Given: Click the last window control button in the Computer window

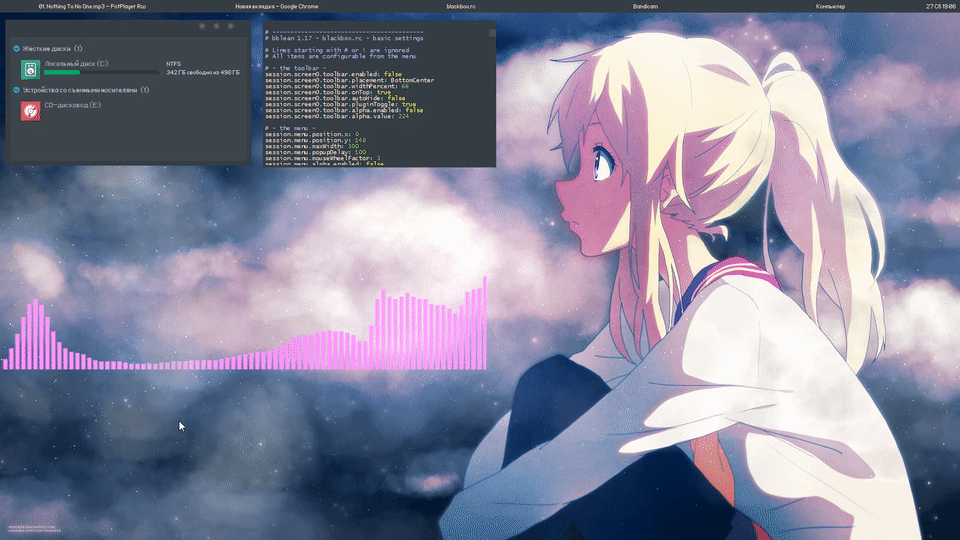Looking at the screenshot, I should [231, 26].
